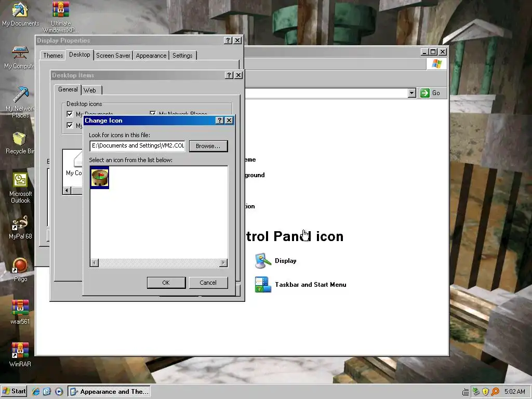Click the icon file path field
This screenshot has width=532, height=399.
[x=137, y=145]
